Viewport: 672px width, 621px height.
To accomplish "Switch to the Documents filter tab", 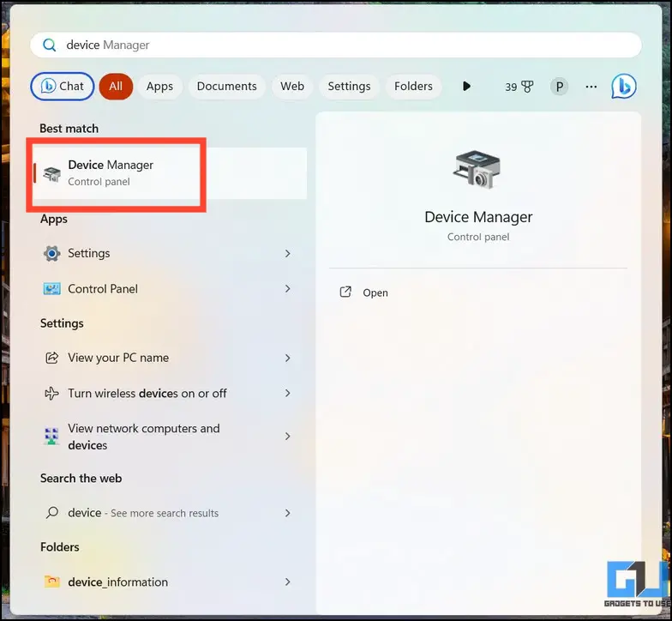I will [226, 86].
